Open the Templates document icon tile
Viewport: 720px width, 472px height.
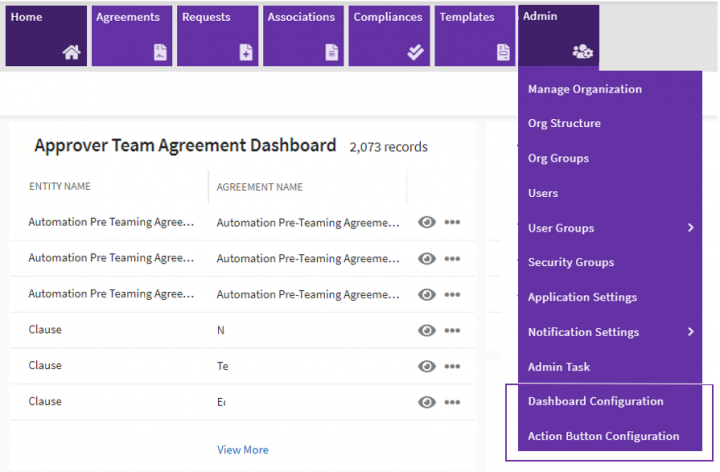point(503,53)
